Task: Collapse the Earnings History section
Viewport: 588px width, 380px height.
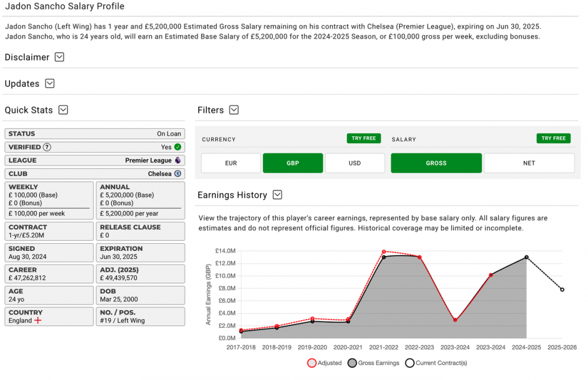Action: click(x=278, y=195)
